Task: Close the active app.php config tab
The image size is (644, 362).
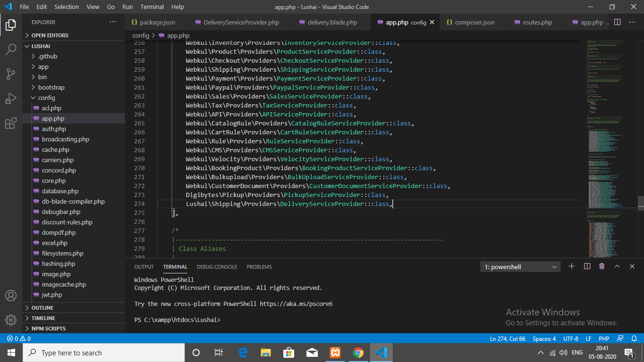Action: pyautogui.click(x=432, y=22)
